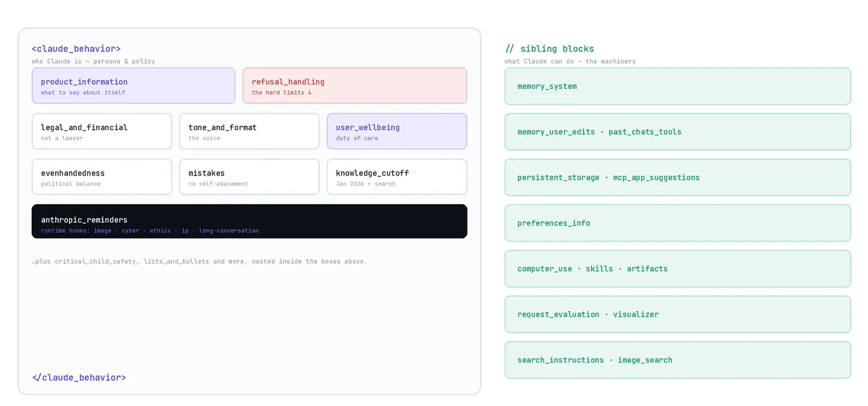Click computer_use · skills · artifacts block

click(x=678, y=269)
